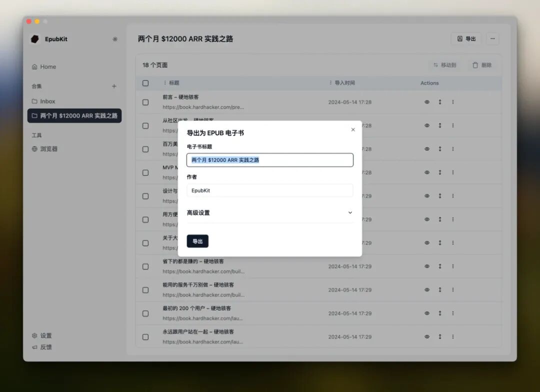Click the trash 删除 button in toolbar
Viewport: 540px width, 392px height.
pyautogui.click(x=482, y=65)
